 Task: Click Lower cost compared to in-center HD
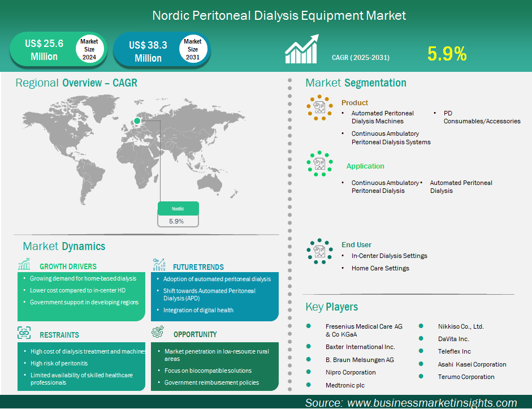77,290
